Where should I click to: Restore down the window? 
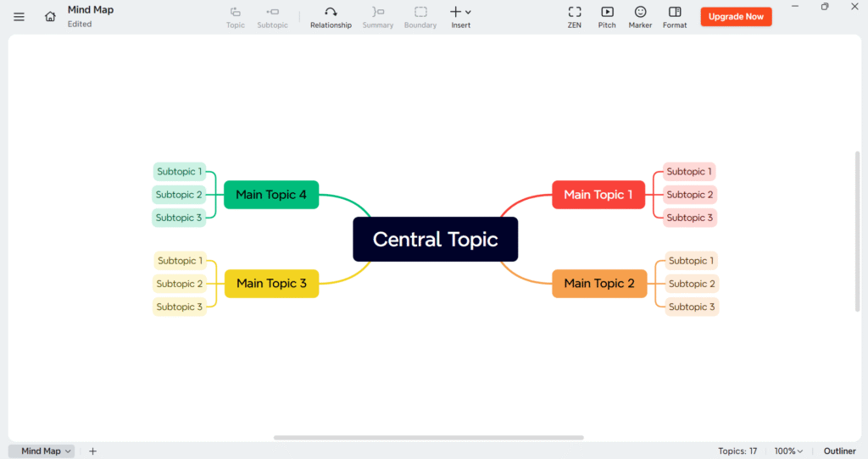[825, 7]
